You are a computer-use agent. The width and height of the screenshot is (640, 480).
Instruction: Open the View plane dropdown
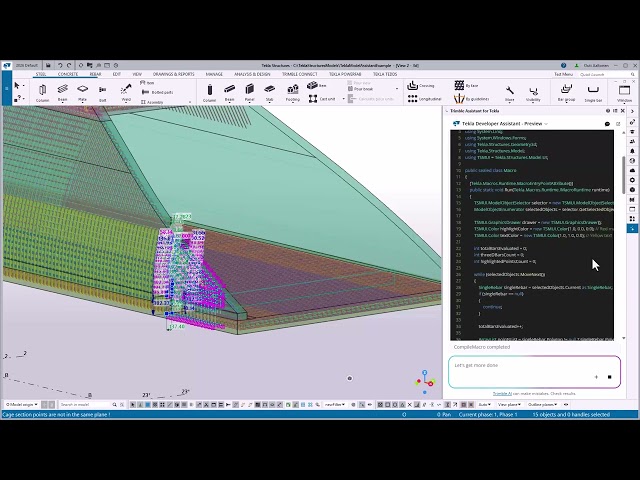509,404
